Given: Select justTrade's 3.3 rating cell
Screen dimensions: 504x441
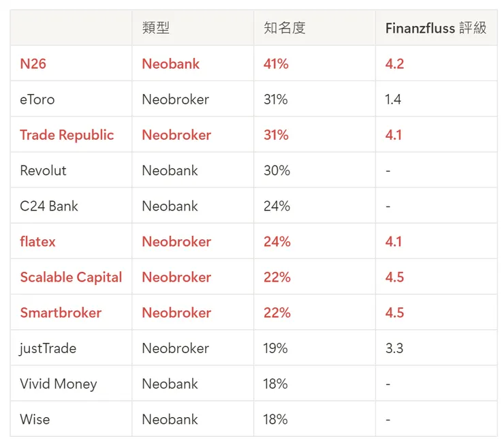Looking at the screenshot, I should point(394,348).
